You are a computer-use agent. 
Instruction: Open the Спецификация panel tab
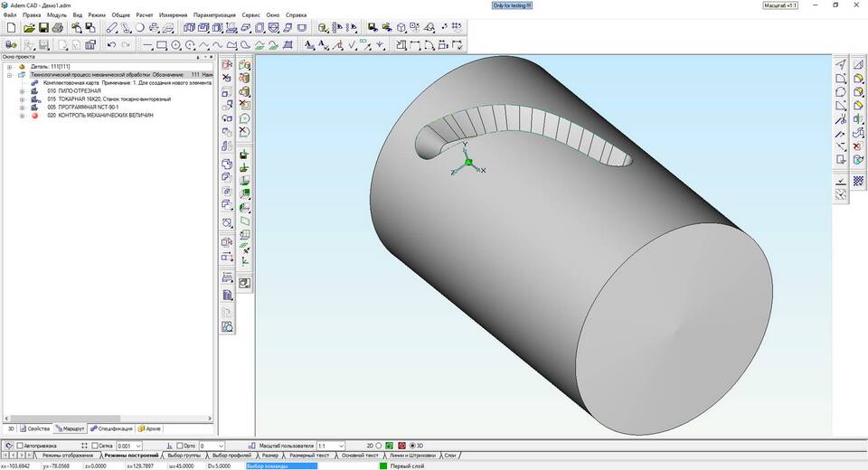[x=111, y=428]
